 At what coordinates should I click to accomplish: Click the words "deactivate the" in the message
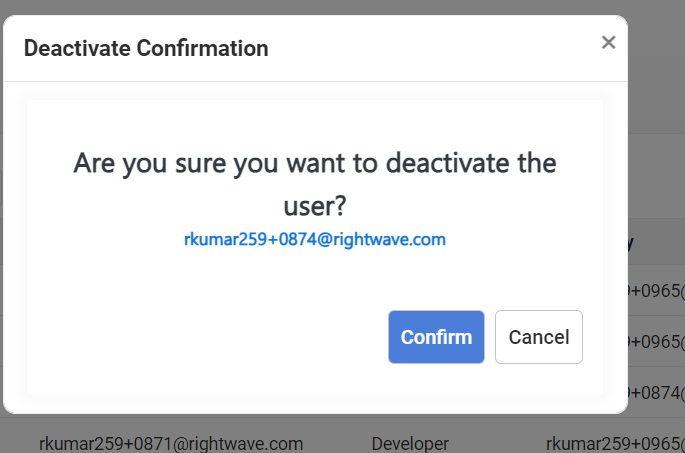(x=471, y=163)
